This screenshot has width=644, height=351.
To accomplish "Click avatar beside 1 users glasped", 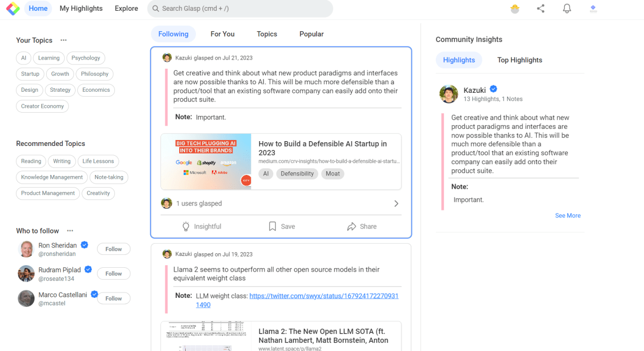I will pyautogui.click(x=166, y=203).
